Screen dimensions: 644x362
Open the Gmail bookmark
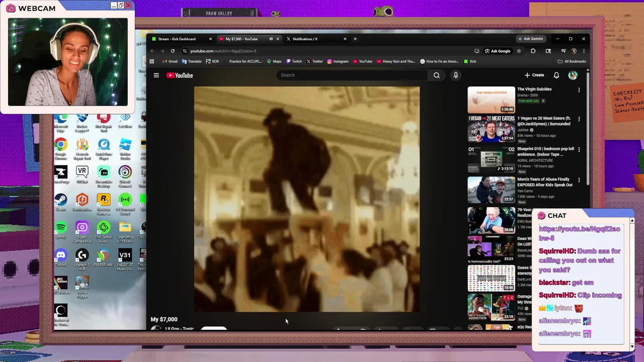[x=170, y=61]
